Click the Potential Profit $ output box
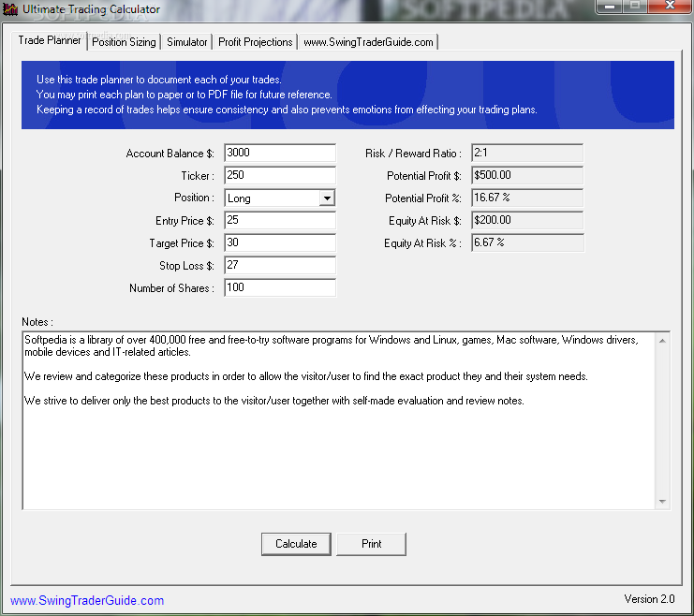Screen dimensions: 694x616 click(527, 175)
